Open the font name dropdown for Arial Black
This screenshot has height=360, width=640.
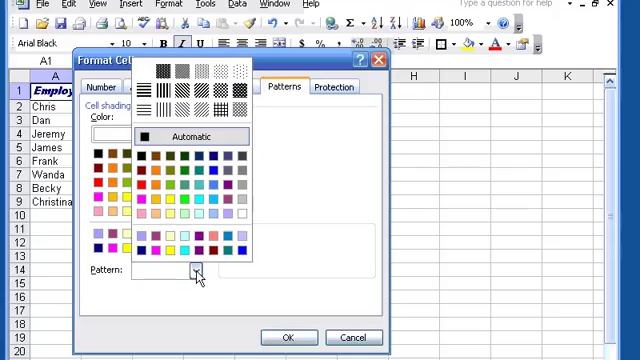pyautogui.click(x=112, y=44)
